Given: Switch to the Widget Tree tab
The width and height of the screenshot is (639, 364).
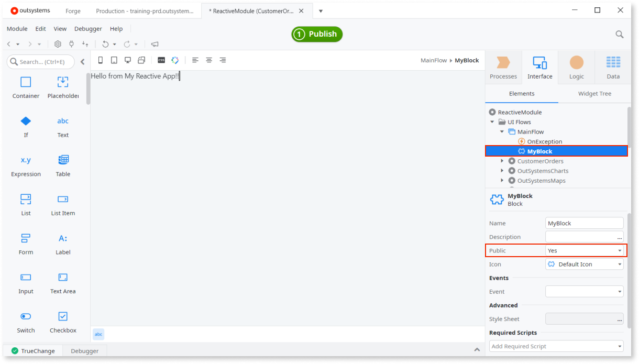Looking at the screenshot, I should click(594, 93).
